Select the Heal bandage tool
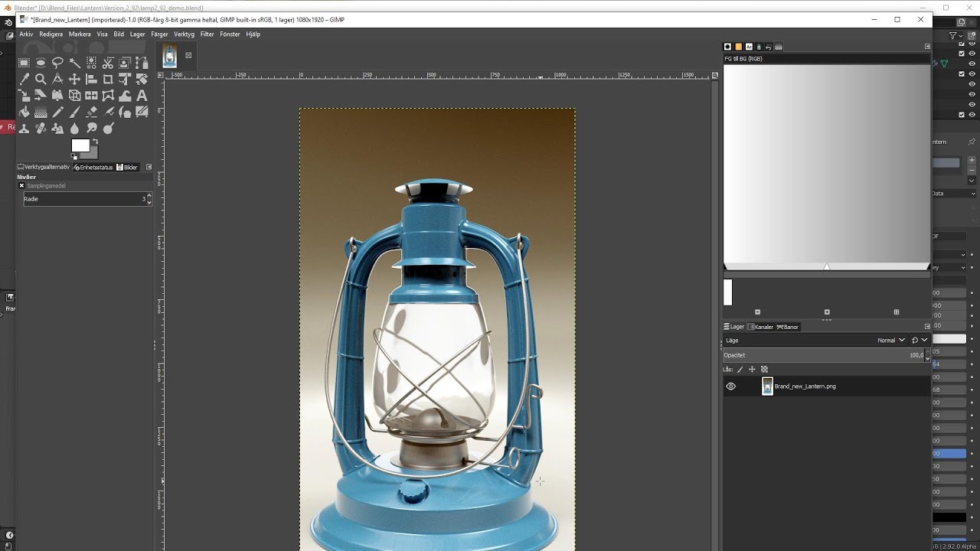The image size is (980, 551). 41,128
